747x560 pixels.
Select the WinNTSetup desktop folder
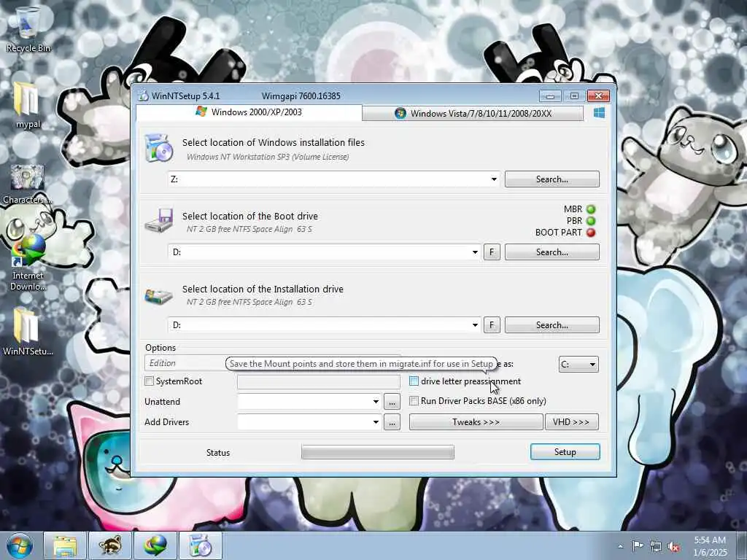[x=27, y=332]
